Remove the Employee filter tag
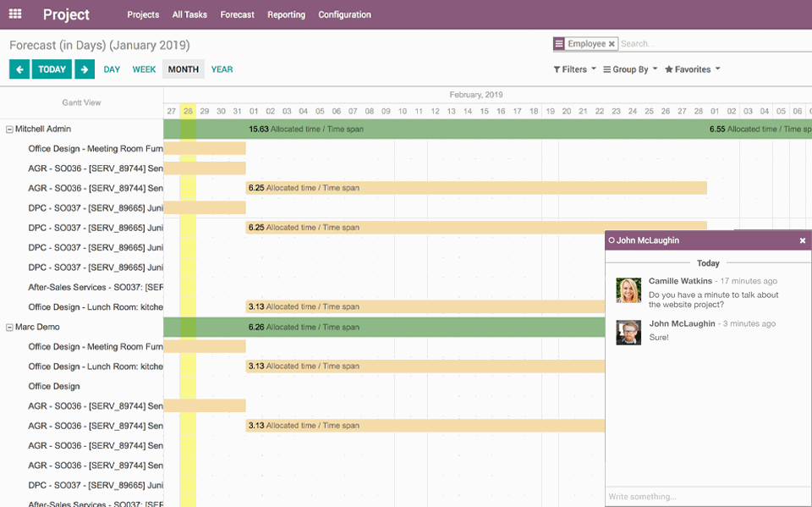Screen dimensions: 812x507 (x=612, y=44)
